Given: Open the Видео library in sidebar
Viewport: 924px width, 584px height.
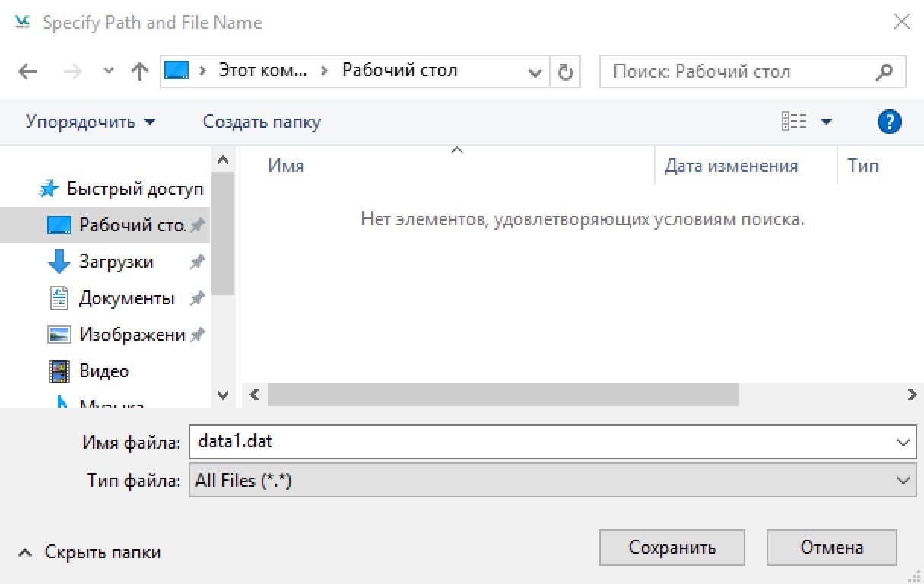Looking at the screenshot, I should coord(103,371).
